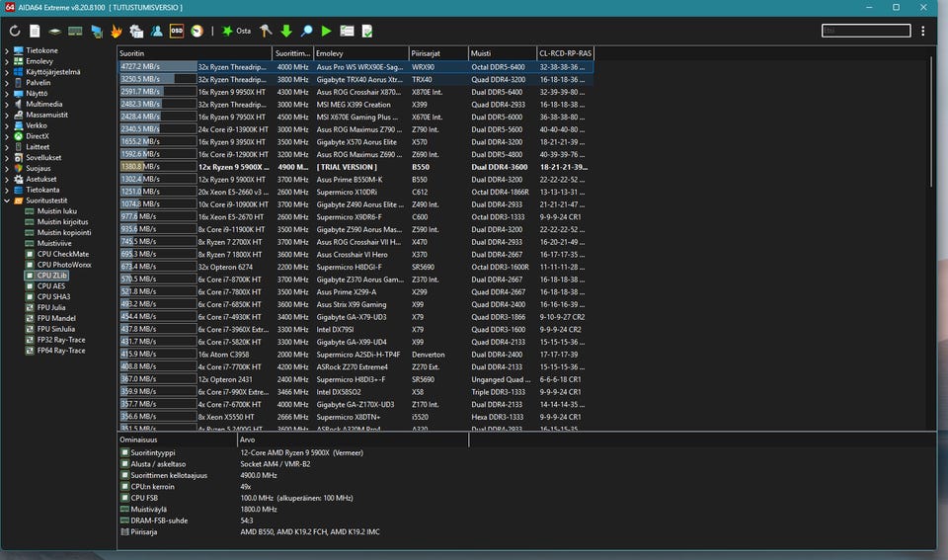Select FPU Julia benchmark
Viewport: 948px width, 560px height.
[x=51, y=307]
